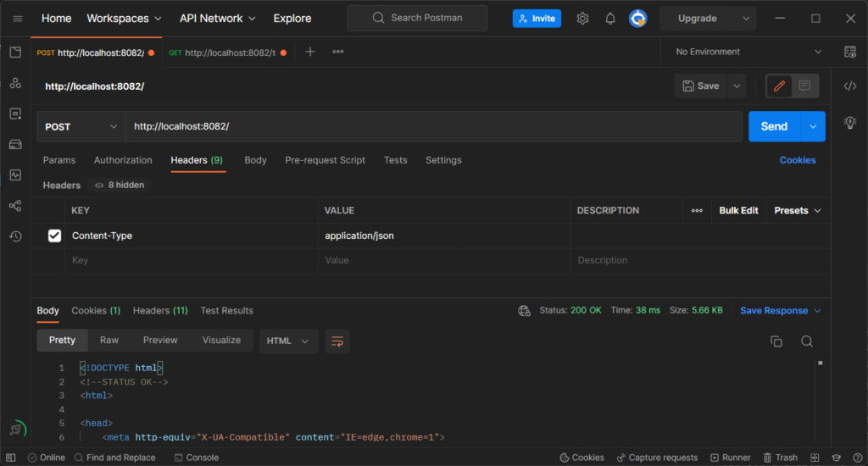Expand the Save options arrow
868x466 pixels.
tap(737, 86)
